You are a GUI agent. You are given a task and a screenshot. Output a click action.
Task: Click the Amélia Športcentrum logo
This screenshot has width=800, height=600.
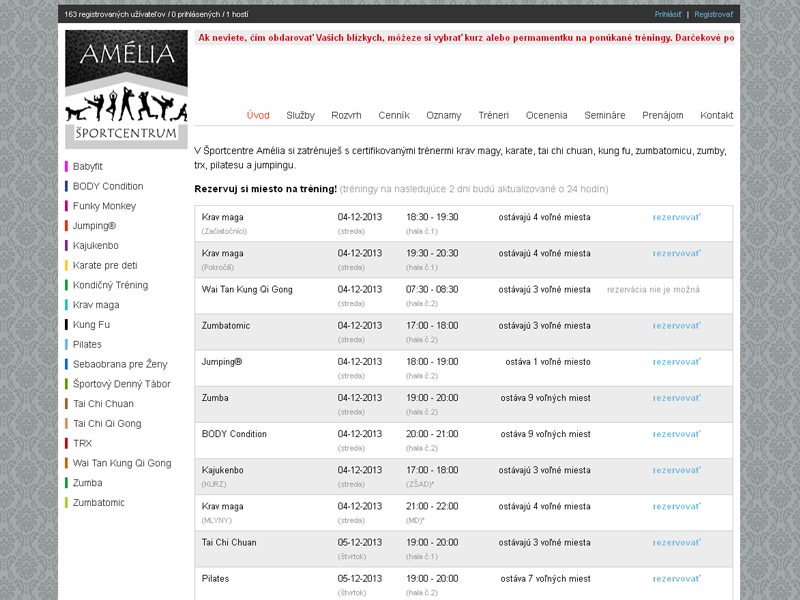point(127,89)
